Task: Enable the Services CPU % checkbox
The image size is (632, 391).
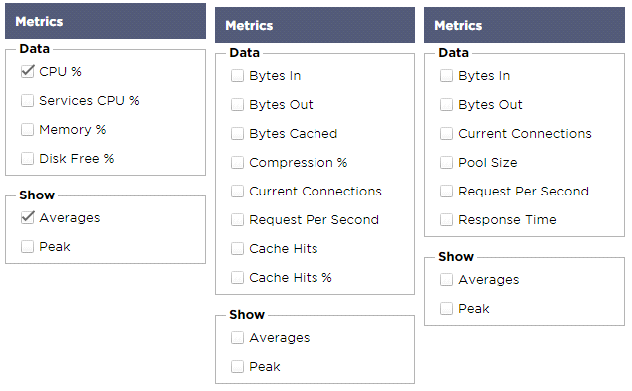Action: click(x=27, y=101)
